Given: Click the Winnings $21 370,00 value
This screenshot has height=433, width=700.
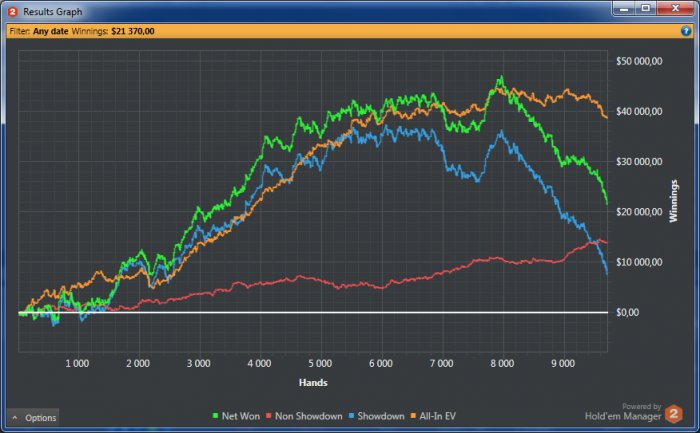Looking at the screenshot, I should click(x=133, y=31).
